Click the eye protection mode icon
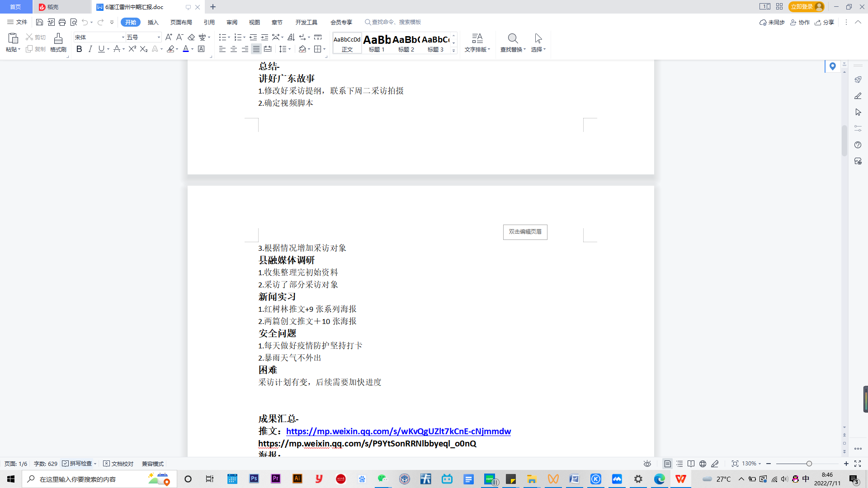 coord(647,464)
